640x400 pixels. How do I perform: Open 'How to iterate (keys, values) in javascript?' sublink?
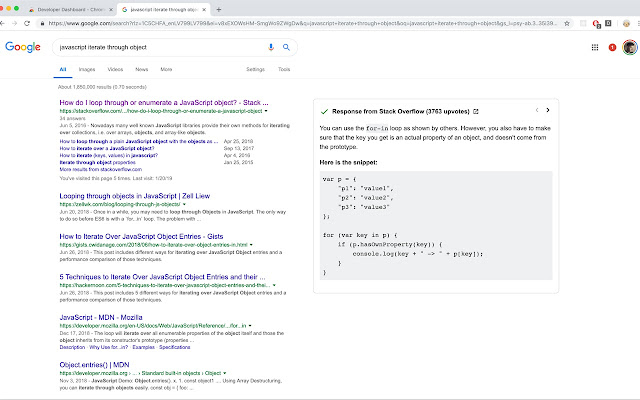109,155
